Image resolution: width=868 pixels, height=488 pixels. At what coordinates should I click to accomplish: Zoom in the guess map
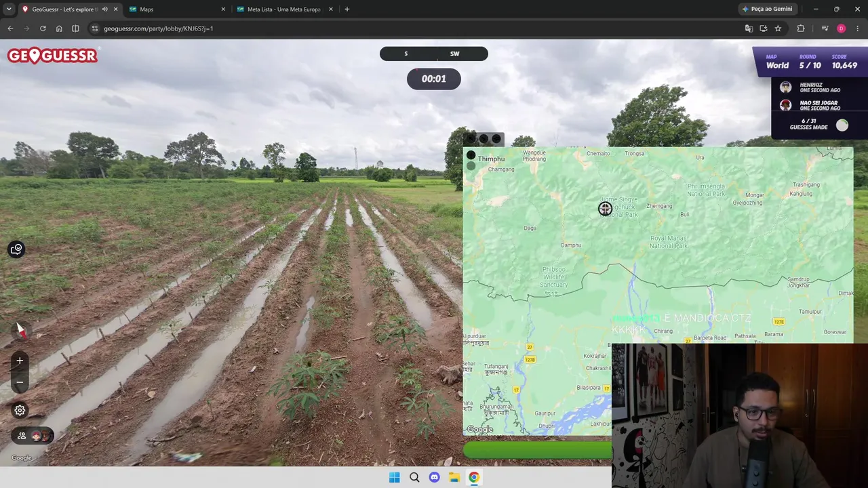[x=471, y=155]
